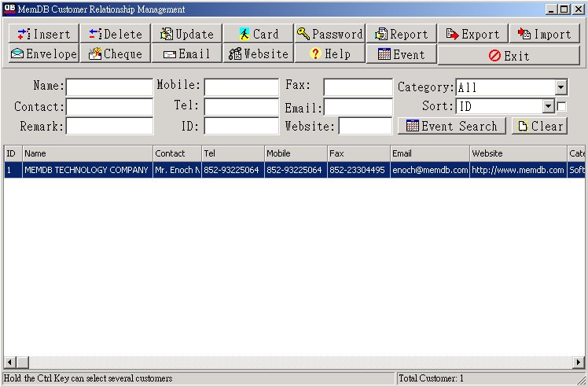This screenshot has width=588, height=387.
Task: Expand the Category dropdown showing All
Action: click(x=560, y=87)
